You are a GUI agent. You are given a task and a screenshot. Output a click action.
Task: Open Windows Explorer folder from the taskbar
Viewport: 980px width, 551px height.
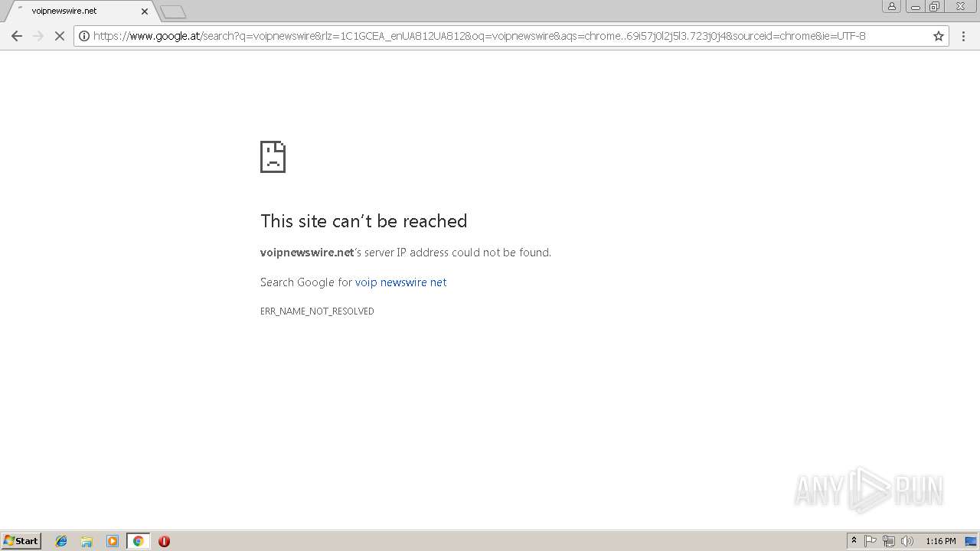coord(87,541)
